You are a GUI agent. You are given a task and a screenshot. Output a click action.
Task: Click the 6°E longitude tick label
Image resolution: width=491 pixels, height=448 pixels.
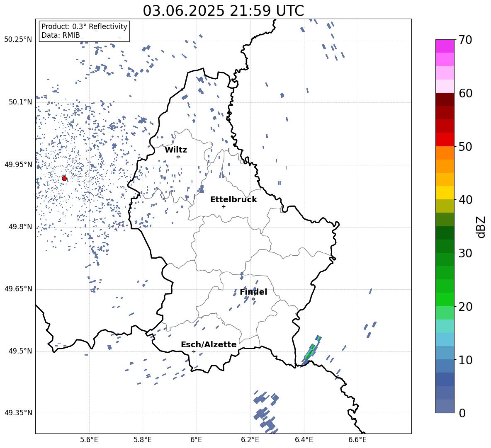coord(196,440)
